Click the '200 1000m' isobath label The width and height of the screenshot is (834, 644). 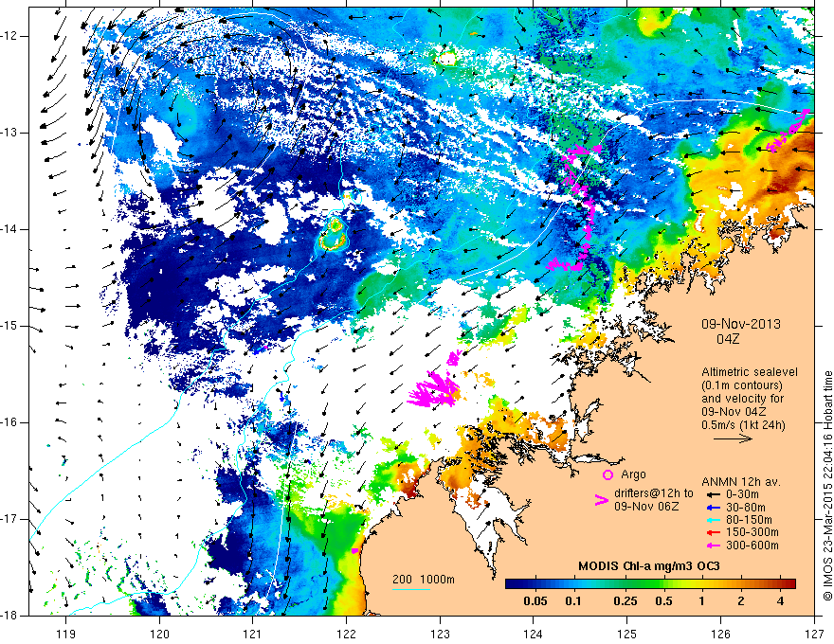tap(424, 580)
